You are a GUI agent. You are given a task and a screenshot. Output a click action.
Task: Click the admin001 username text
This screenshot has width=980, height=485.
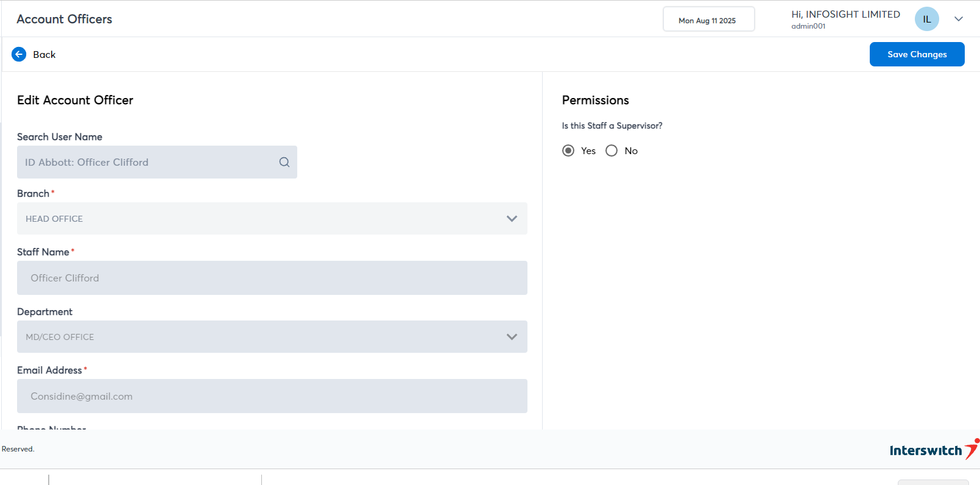[x=808, y=26]
